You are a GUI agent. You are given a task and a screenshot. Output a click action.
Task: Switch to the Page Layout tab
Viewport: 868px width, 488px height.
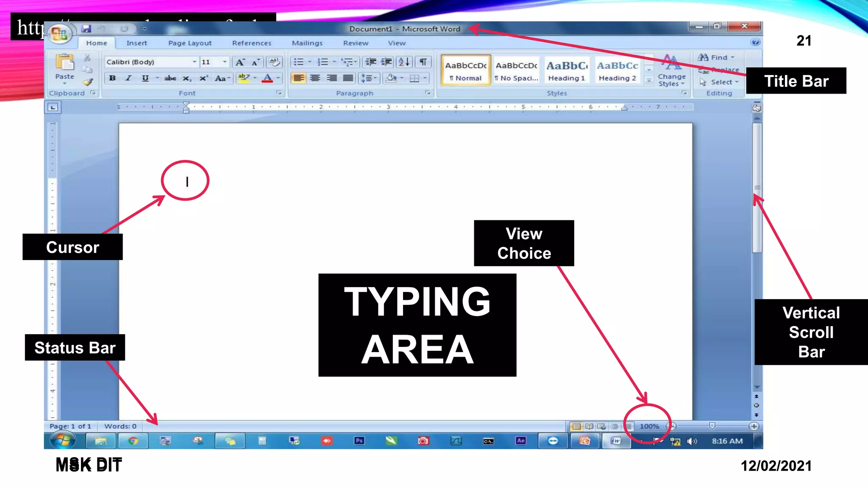coord(190,43)
